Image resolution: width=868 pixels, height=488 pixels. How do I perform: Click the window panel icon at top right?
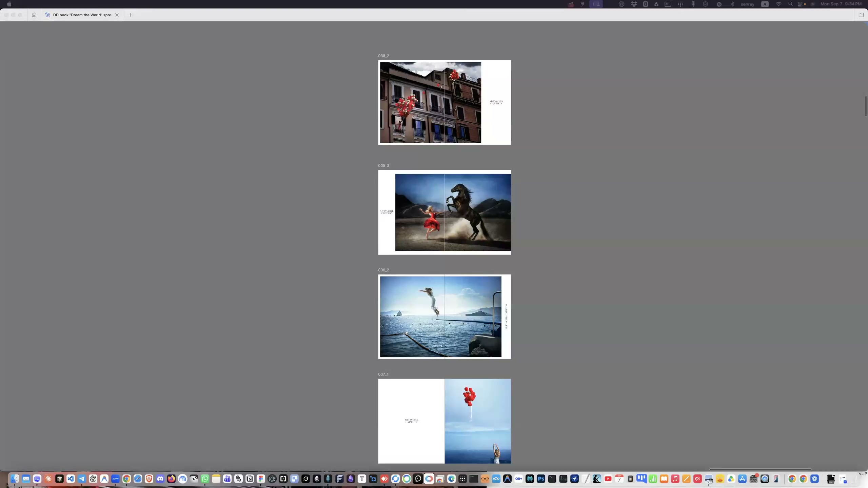(x=861, y=15)
